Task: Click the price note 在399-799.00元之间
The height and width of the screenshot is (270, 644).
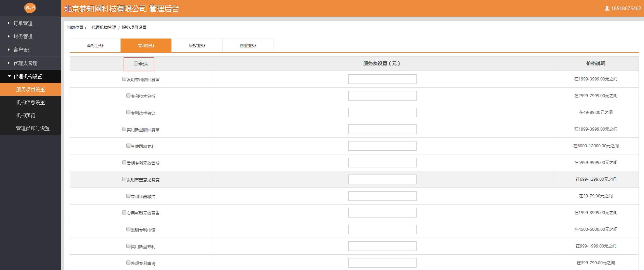Action: point(596,263)
